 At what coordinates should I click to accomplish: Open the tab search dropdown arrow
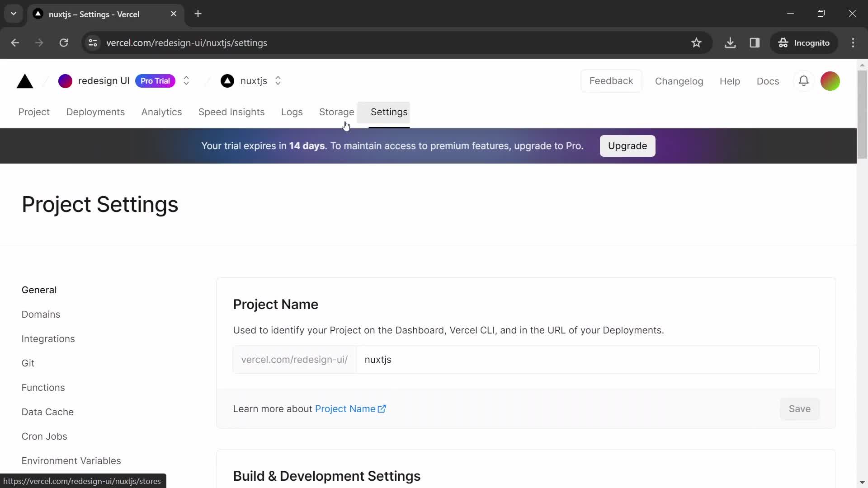[14, 14]
